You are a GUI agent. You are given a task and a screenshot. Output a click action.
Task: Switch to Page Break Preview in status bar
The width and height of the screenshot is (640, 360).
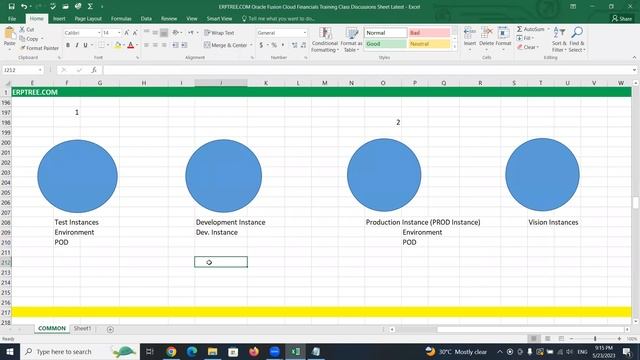(561, 339)
